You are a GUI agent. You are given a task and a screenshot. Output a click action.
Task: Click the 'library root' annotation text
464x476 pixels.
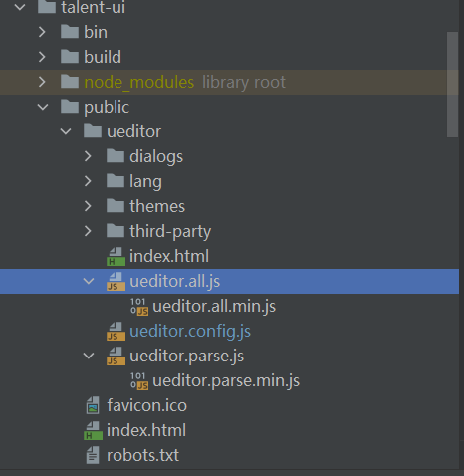(244, 82)
